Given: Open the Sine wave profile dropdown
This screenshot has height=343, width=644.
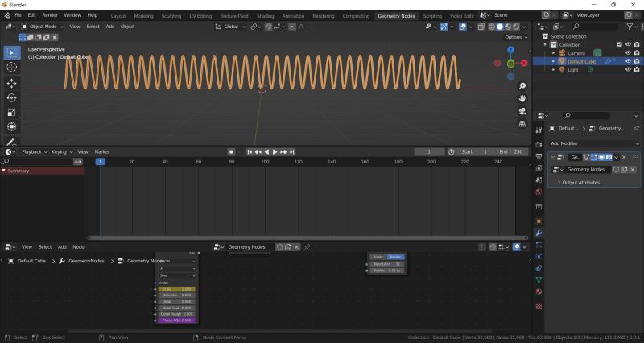Looking at the screenshot, I should 177,275.
